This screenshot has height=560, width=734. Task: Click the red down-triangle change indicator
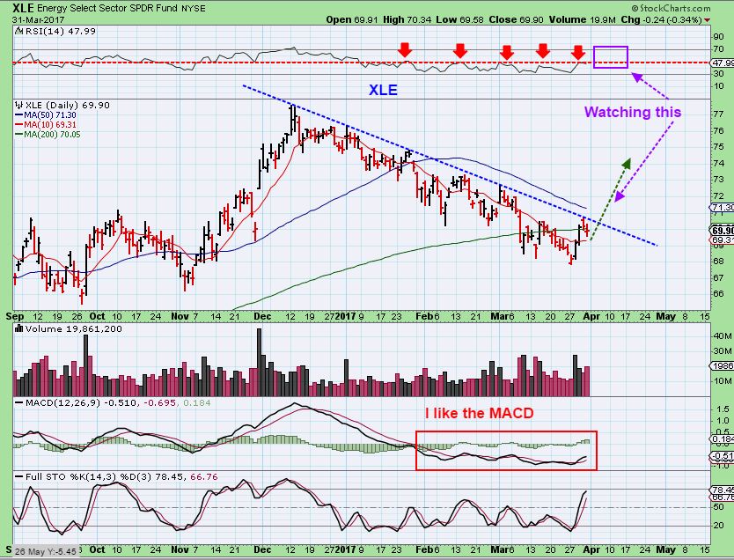(707, 20)
